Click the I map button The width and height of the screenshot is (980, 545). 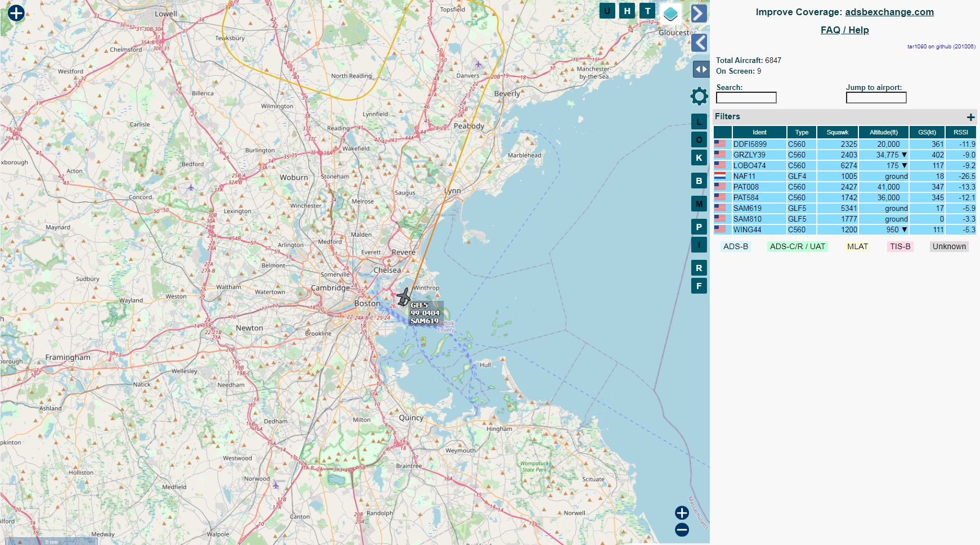pos(699,245)
